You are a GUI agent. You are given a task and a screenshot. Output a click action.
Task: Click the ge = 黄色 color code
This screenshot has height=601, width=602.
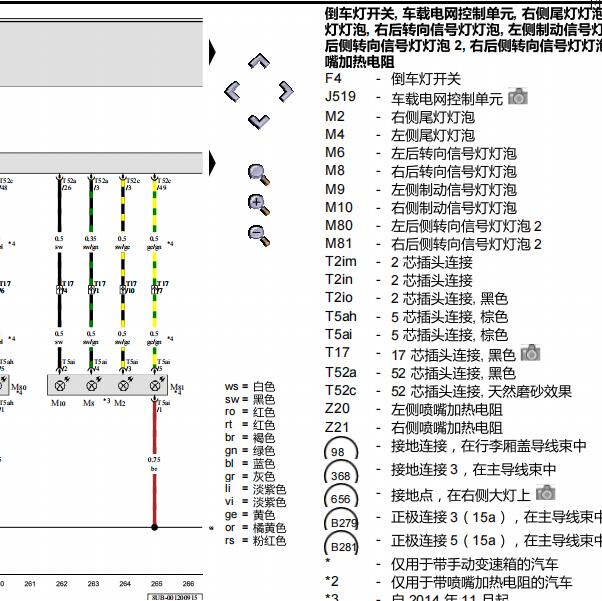[250, 515]
